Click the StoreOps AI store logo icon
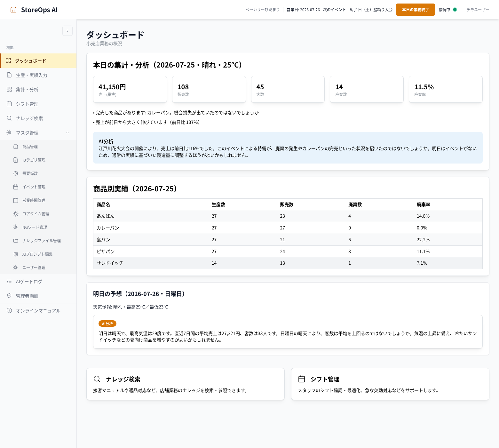499x448 pixels. coord(13,10)
